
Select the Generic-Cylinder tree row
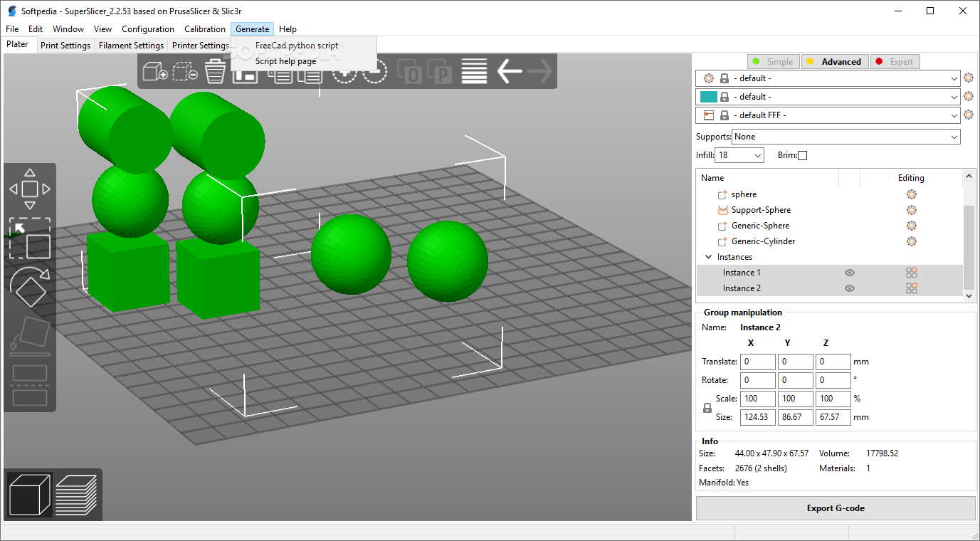click(829, 241)
